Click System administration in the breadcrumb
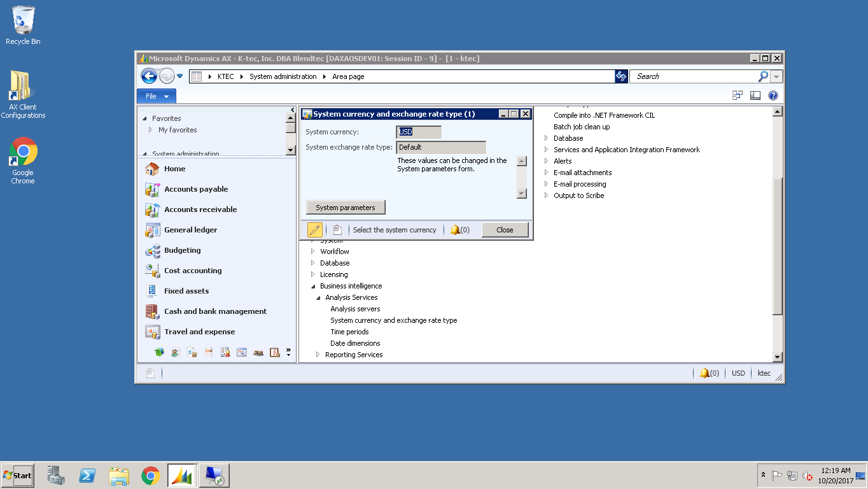Image resolution: width=868 pixels, height=489 pixels. tap(283, 76)
